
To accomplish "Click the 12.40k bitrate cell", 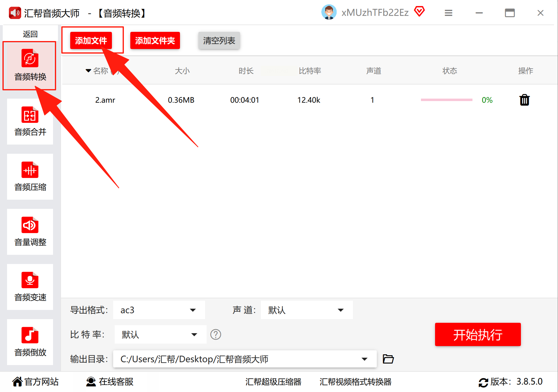I will [309, 100].
